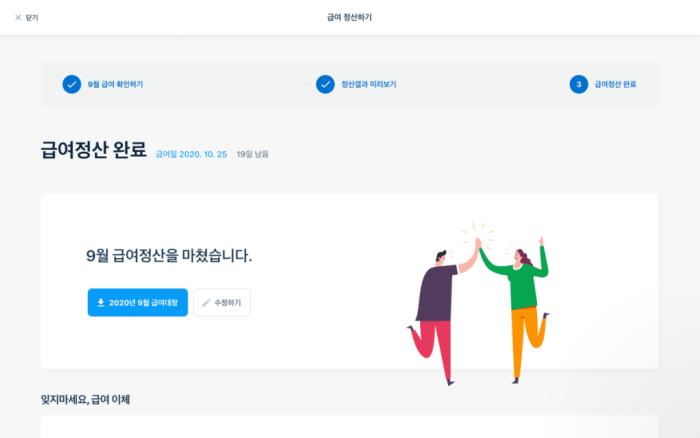700x438 pixels.
Task: Select the 정산결과 미리보기 step label
Action: pos(369,84)
